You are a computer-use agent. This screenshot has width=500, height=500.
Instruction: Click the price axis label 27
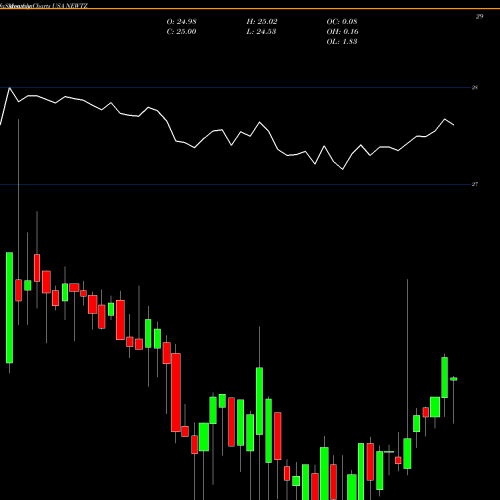click(475, 184)
